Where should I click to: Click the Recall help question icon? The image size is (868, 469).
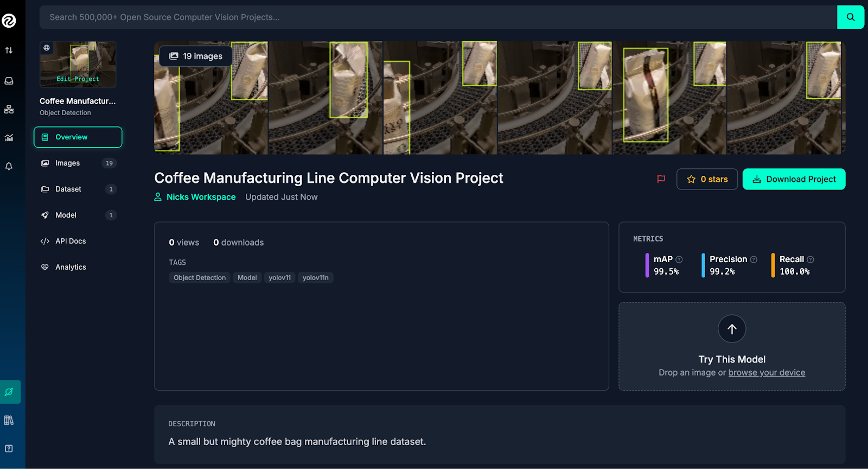[x=810, y=259]
